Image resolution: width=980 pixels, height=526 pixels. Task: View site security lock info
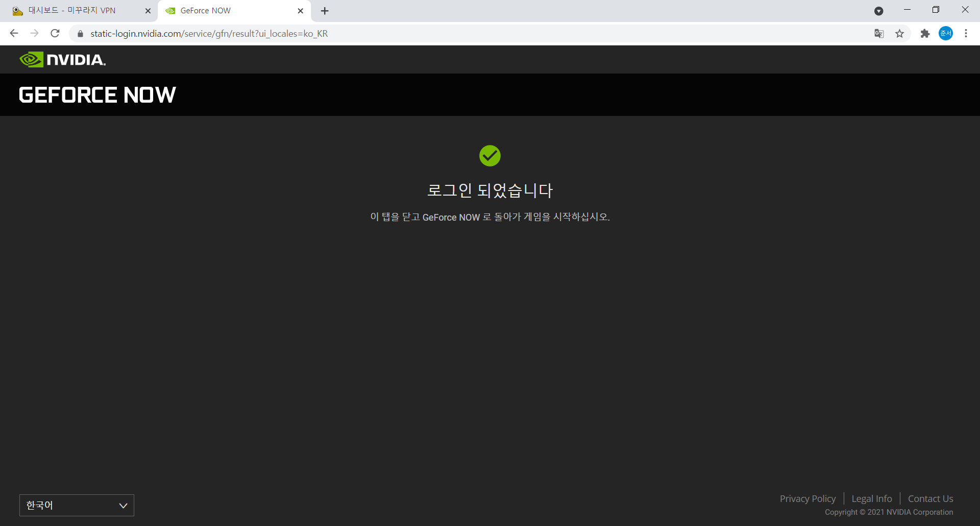(80, 34)
